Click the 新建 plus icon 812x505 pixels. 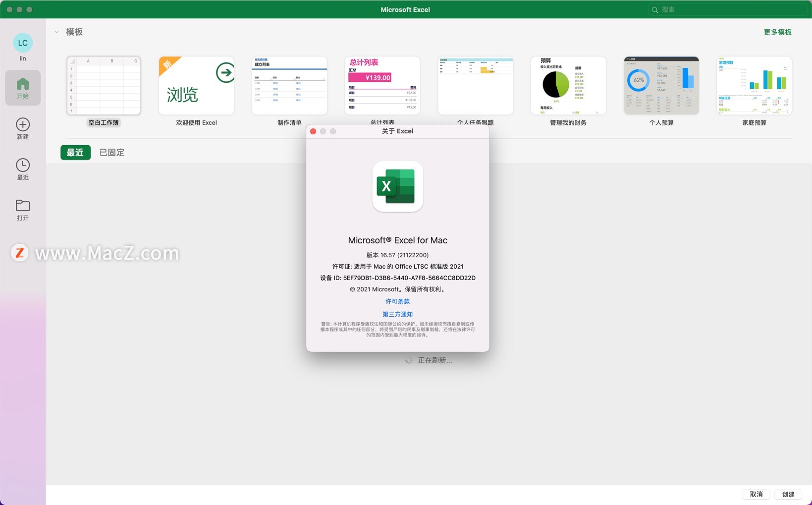pyautogui.click(x=23, y=124)
